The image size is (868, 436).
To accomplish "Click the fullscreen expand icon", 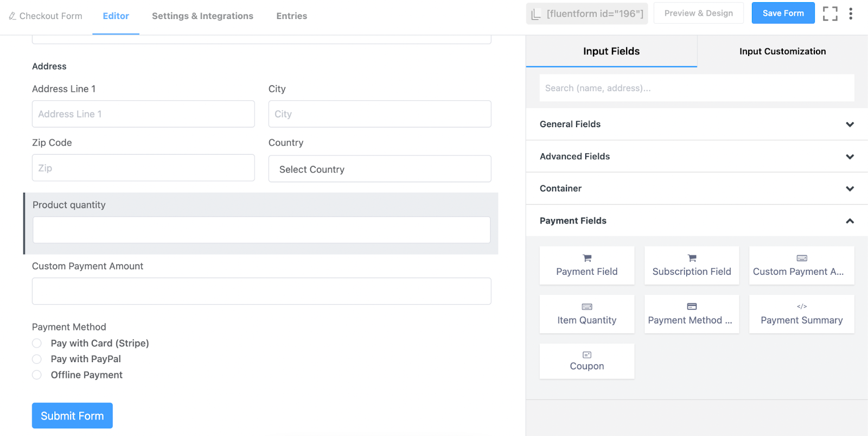I will pyautogui.click(x=829, y=14).
